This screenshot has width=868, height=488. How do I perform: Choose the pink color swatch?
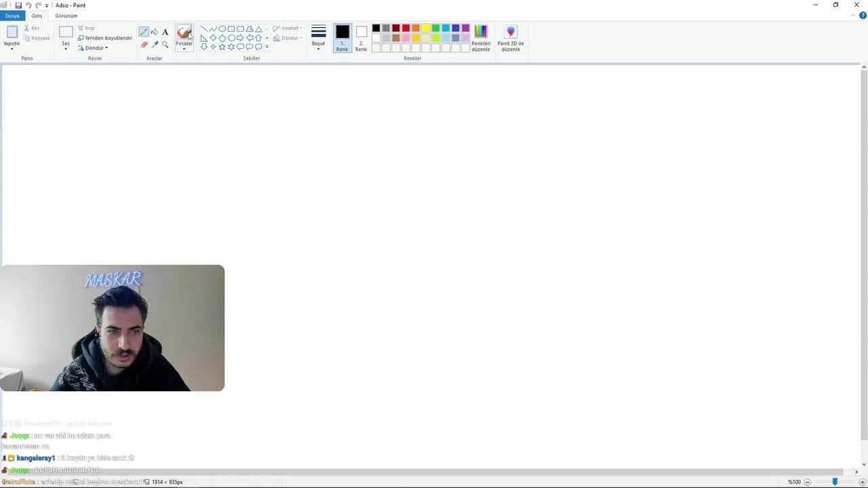406,38
